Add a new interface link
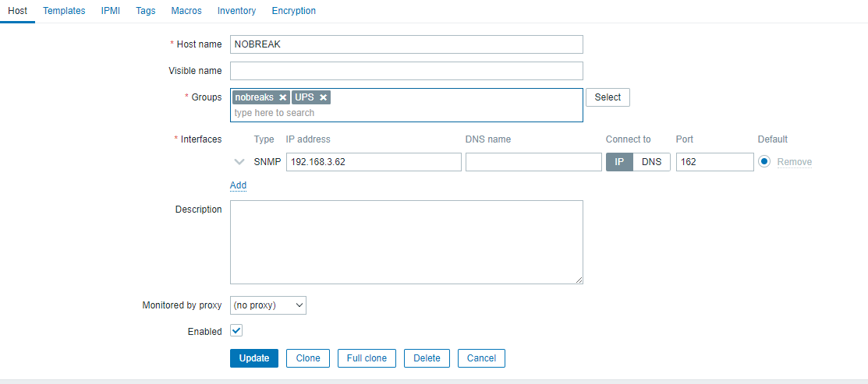The width and height of the screenshot is (868, 384). [238, 185]
